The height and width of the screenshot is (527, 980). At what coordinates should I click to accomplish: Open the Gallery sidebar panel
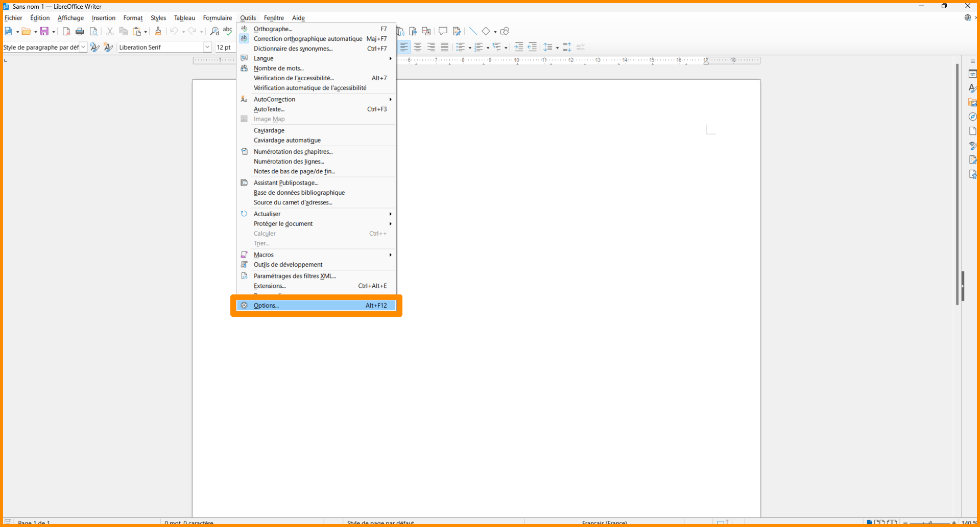pos(972,103)
